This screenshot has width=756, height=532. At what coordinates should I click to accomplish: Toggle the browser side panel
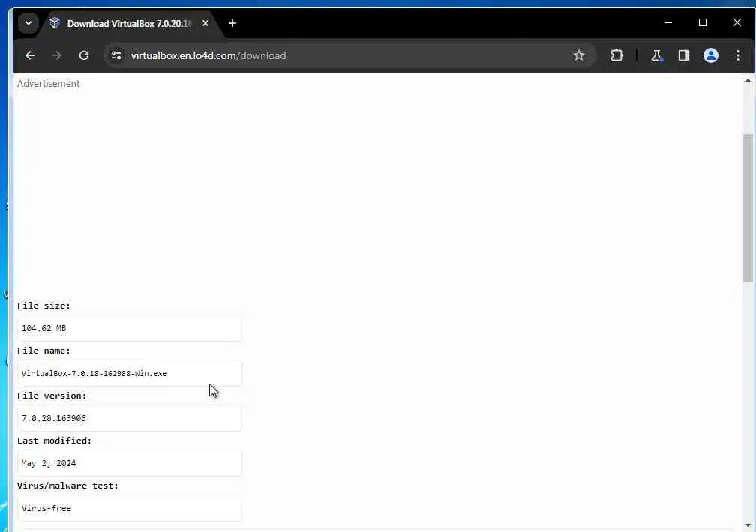click(684, 56)
